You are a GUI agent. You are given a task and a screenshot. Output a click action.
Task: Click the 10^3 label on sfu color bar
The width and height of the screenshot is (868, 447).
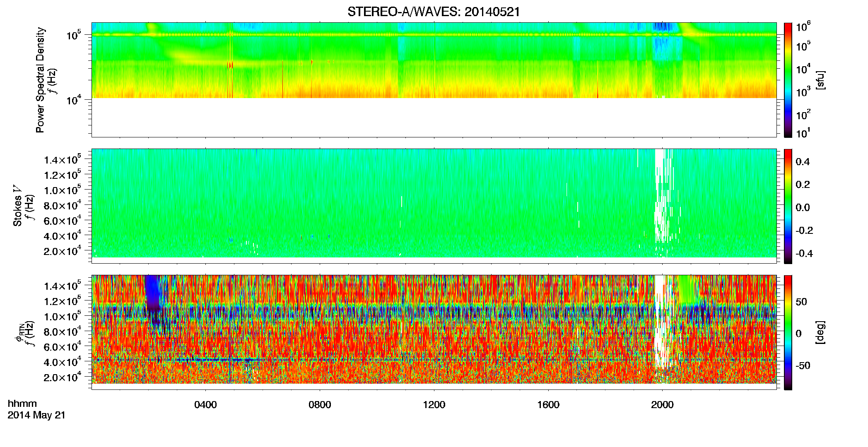tap(803, 92)
